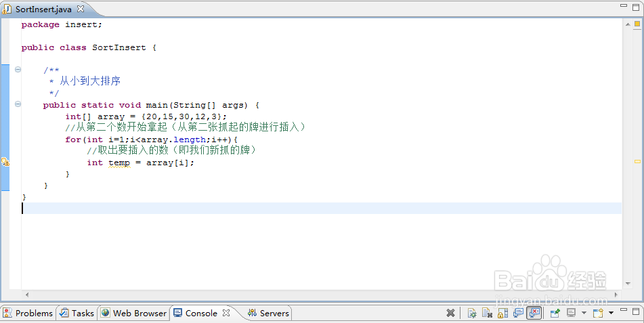Close the Console view tab

click(x=226, y=313)
